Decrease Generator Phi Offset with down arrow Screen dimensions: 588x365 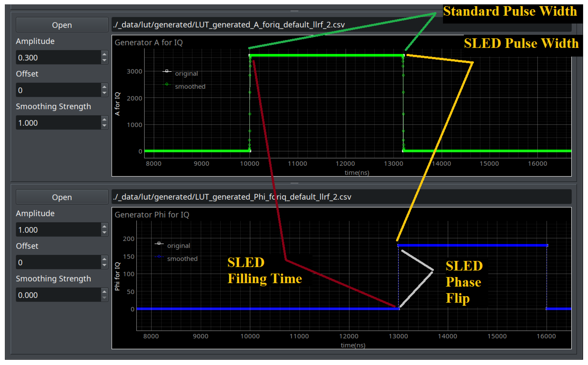[x=104, y=265]
